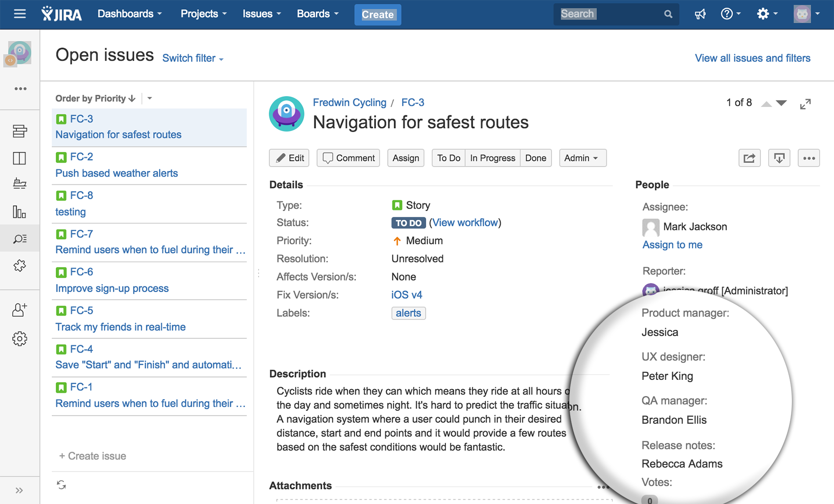Expand the sidebar with double chevron

coord(19,490)
